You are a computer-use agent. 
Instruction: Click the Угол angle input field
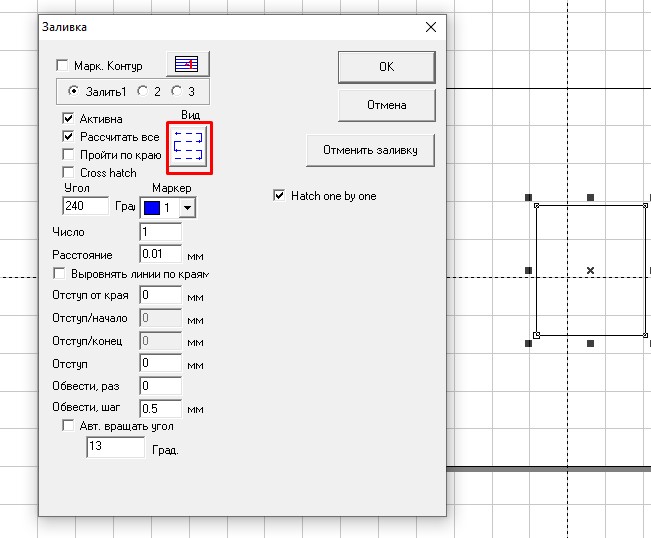coord(85,206)
